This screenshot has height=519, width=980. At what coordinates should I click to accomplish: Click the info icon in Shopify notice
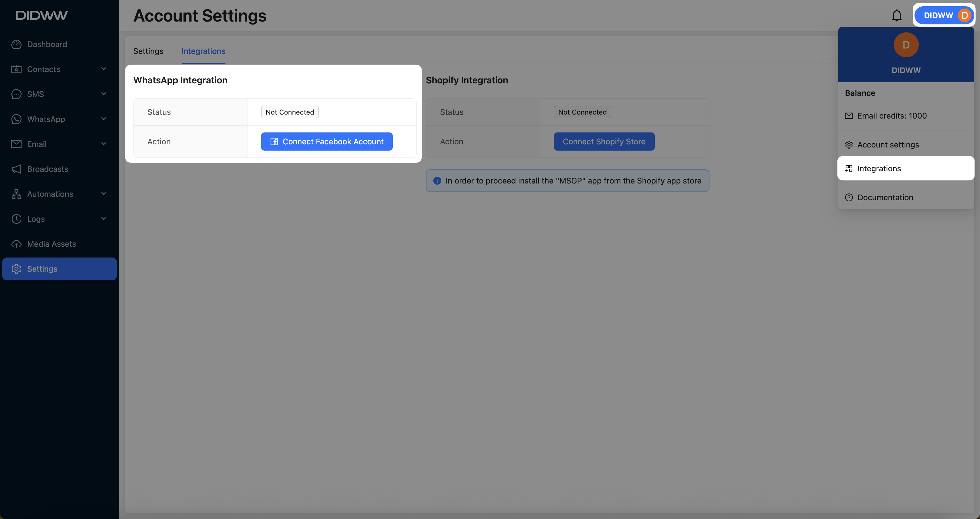(x=437, y=181)
